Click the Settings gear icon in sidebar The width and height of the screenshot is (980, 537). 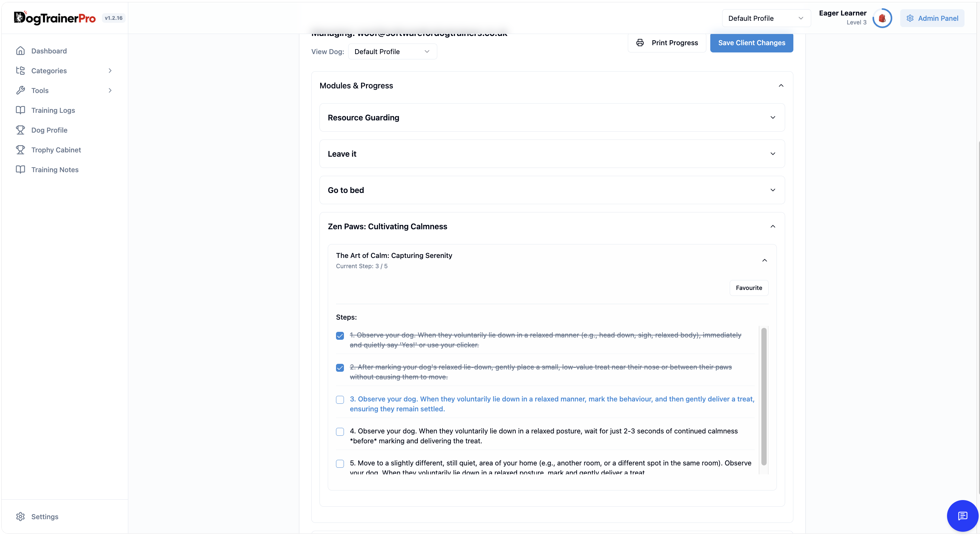click(x=20, y=517)
